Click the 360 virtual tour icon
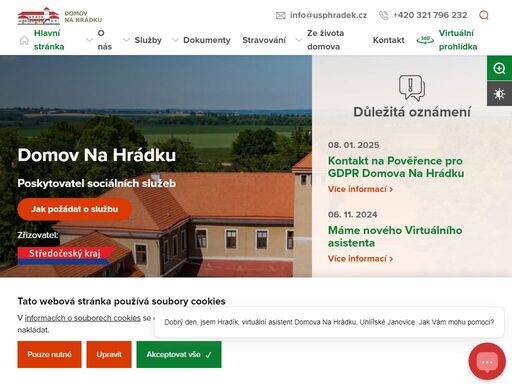 pyautogui.click(x=425, y=40)
